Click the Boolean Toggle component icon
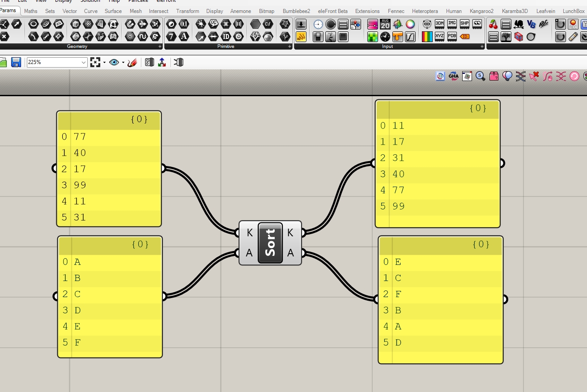Screen dimensions: 587x392 click(x=318, y=37)
